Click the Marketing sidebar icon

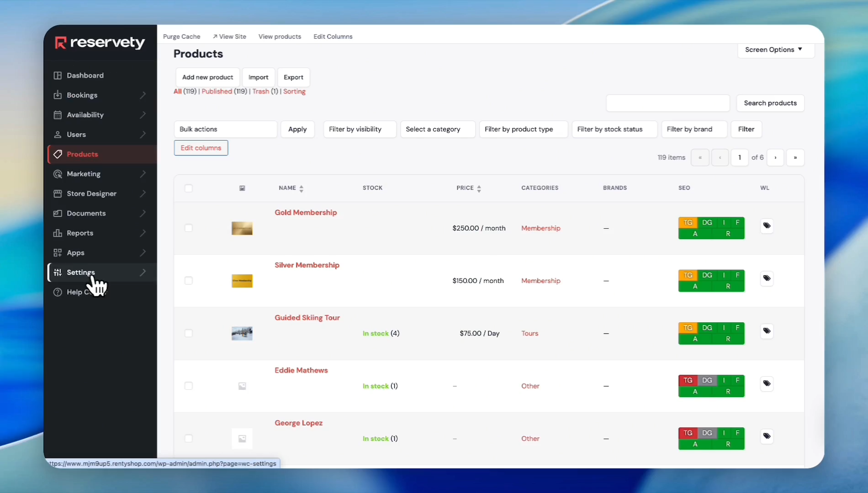(58, 174)
